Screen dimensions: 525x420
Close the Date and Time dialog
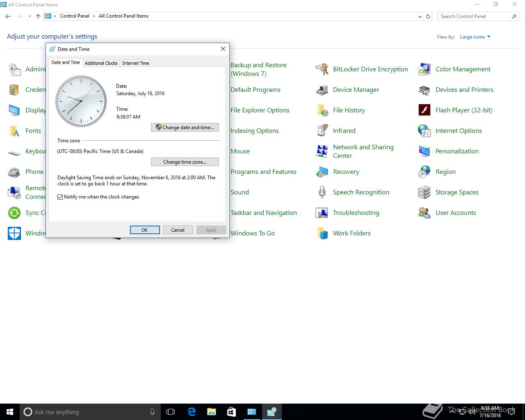pyautogui.click(x=223, y=49)
